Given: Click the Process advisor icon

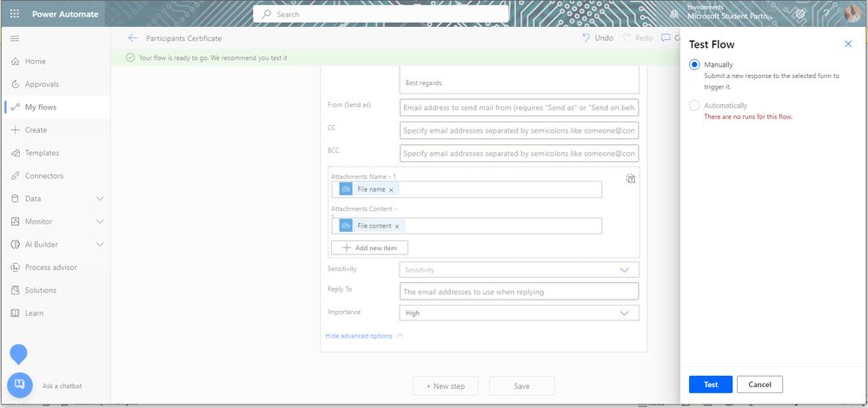Looking at the screenshot, I should coord(15,267).
